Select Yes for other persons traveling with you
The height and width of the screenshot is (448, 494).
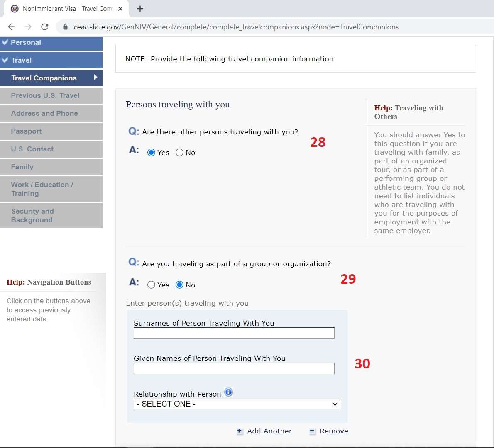click(151, 153)
